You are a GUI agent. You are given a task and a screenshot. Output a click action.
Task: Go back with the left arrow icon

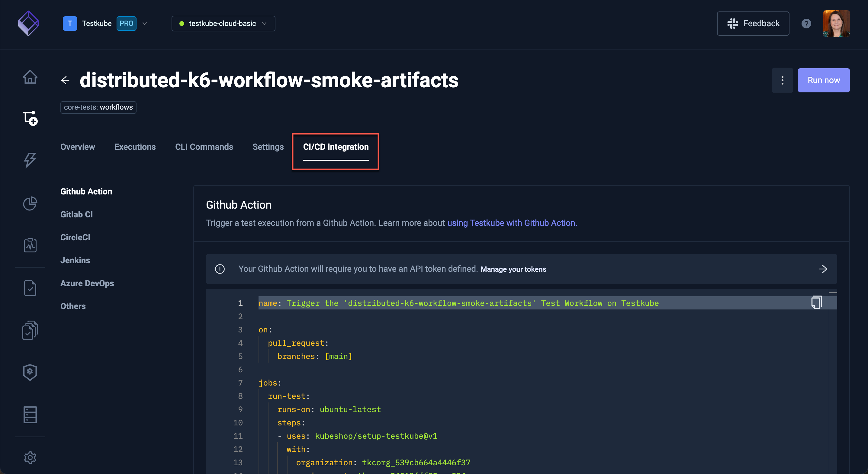pos(65,80)
